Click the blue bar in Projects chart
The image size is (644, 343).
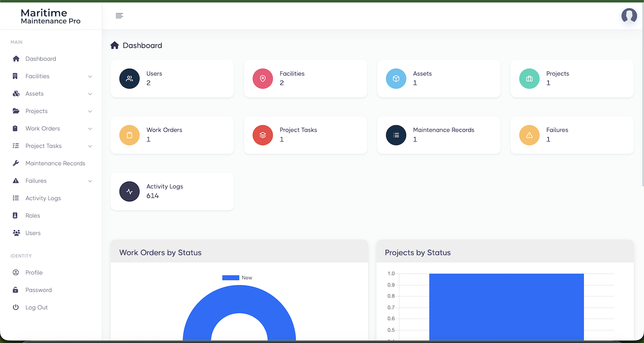506,306
